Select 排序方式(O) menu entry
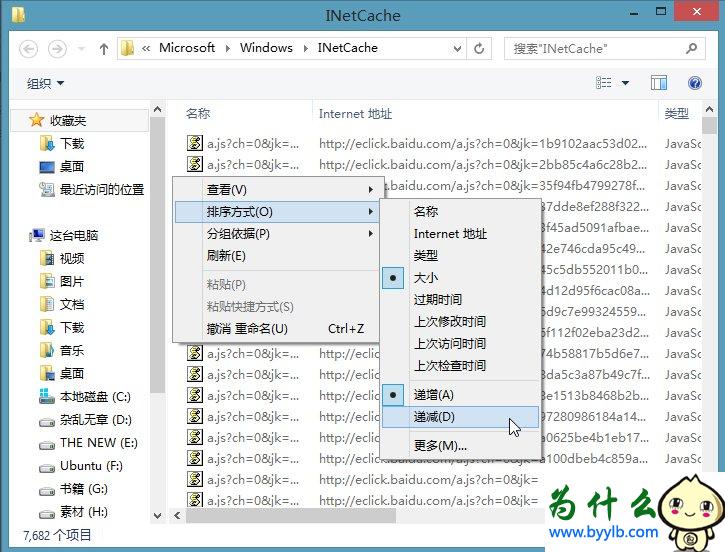This screenshot has width=725, height=552. tap(276, 212)
